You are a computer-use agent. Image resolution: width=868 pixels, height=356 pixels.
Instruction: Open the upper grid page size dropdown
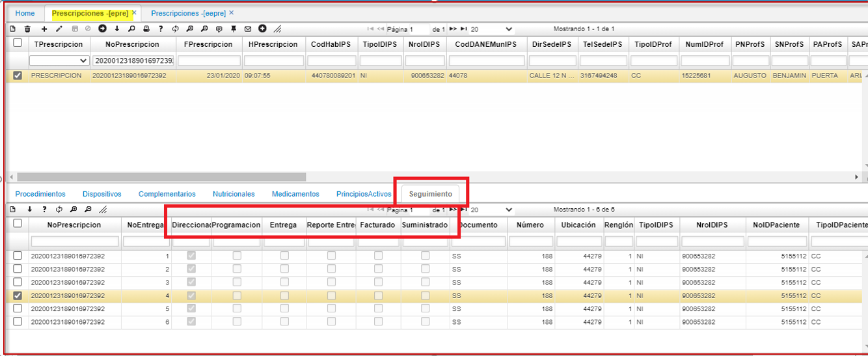491,29
